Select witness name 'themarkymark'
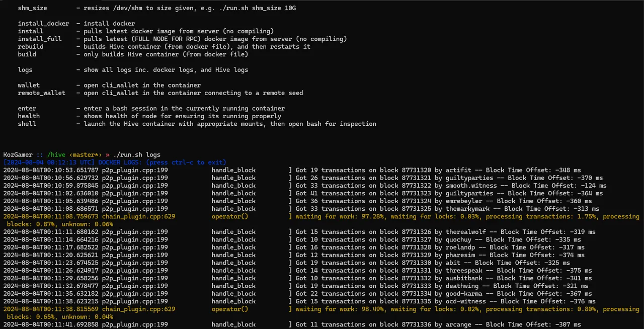 click(x=468, y=209)
